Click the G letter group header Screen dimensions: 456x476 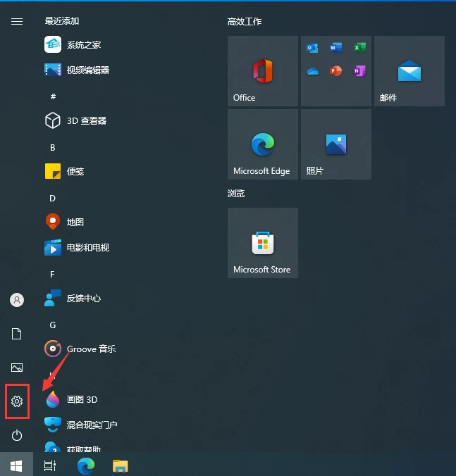(53, 325)
